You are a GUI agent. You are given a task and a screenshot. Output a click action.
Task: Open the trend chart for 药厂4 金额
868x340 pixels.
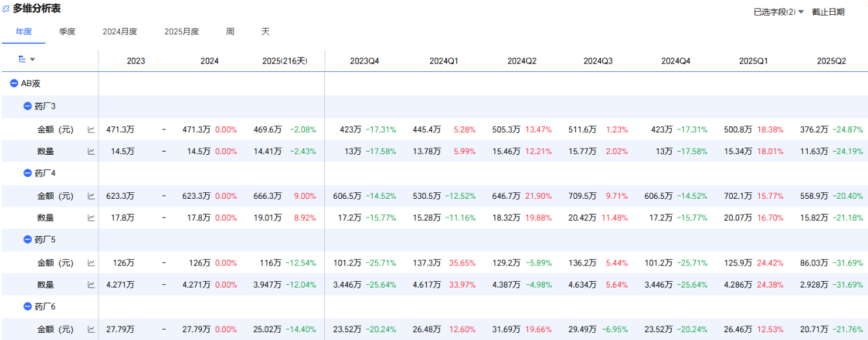click(91, 196)
